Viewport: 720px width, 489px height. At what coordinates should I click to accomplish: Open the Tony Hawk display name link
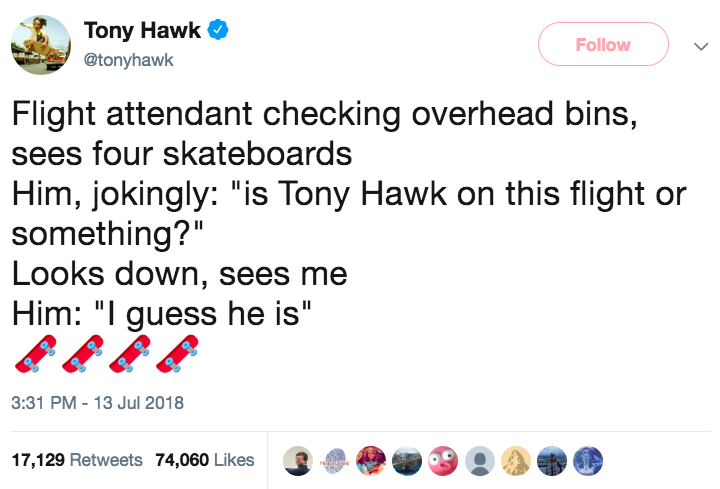coord(142,31)
